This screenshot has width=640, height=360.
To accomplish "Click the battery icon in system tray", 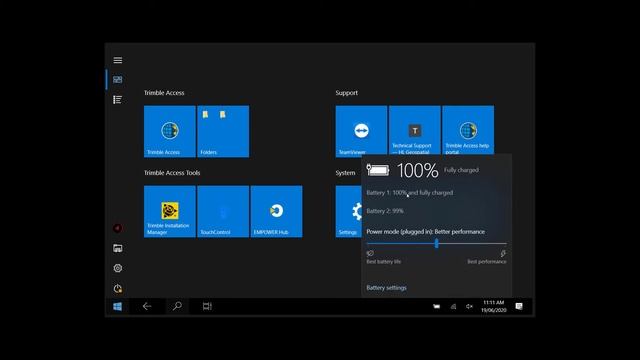I will pos(436,307).
